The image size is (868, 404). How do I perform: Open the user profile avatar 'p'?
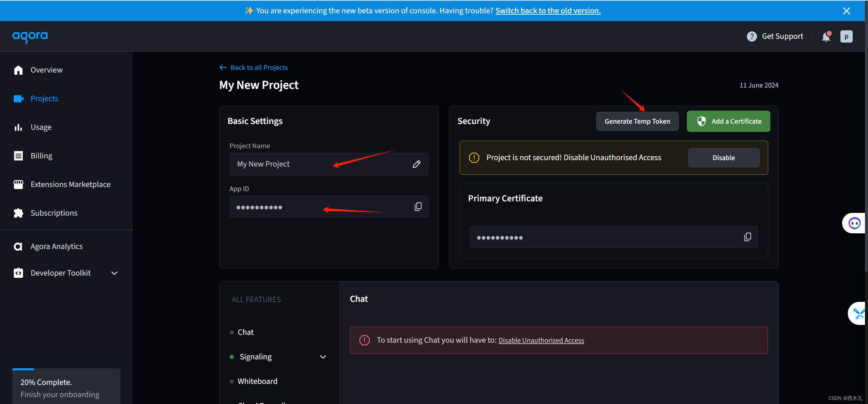tap(846, 36)
